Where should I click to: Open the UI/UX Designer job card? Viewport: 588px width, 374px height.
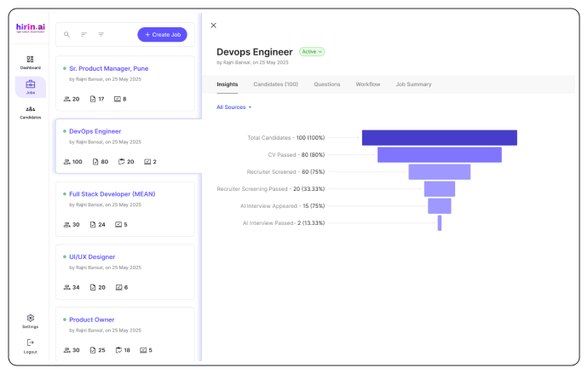pyautogui.click(x=125, y=272)
